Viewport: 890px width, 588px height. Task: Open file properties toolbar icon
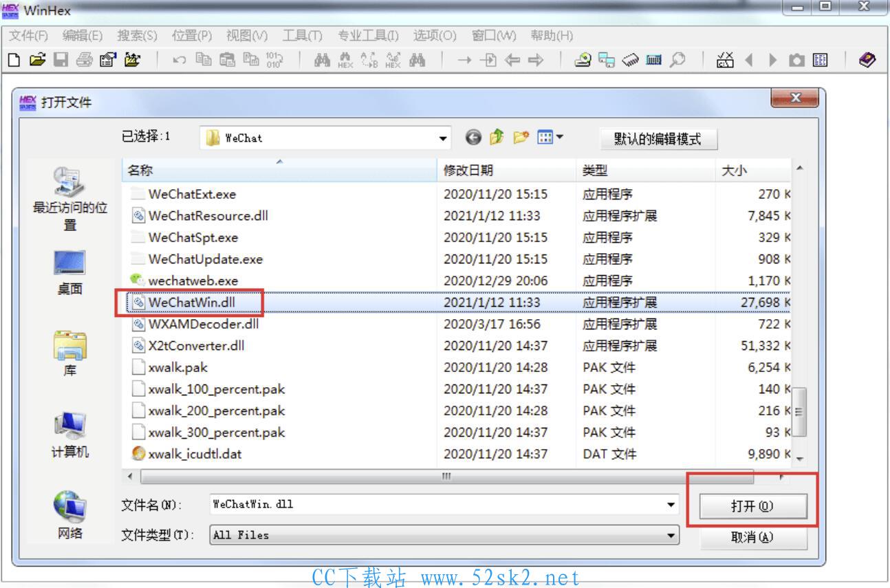(107, 61)
